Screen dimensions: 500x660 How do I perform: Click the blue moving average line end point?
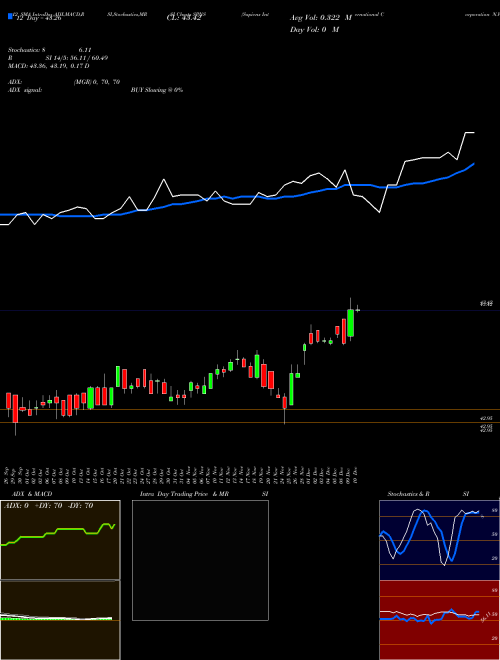(x=474, y=164)
